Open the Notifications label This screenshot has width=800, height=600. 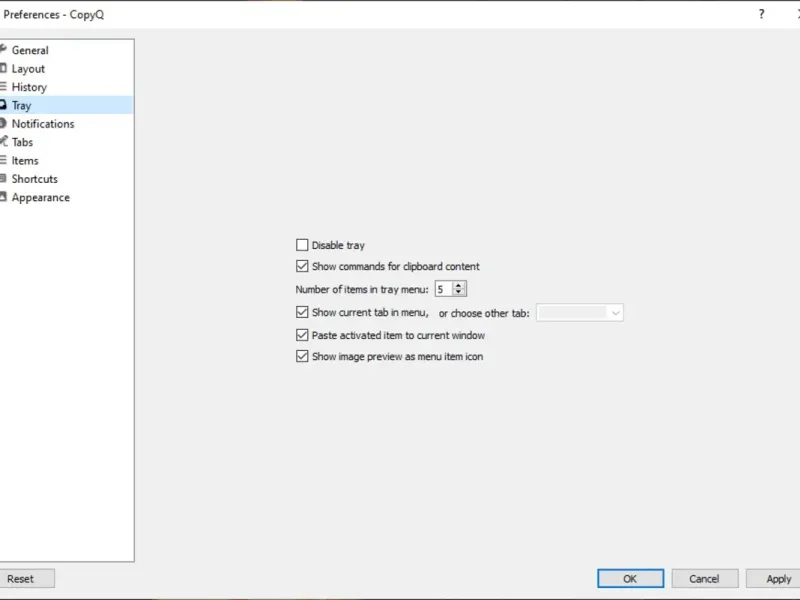tap(43, 124)
